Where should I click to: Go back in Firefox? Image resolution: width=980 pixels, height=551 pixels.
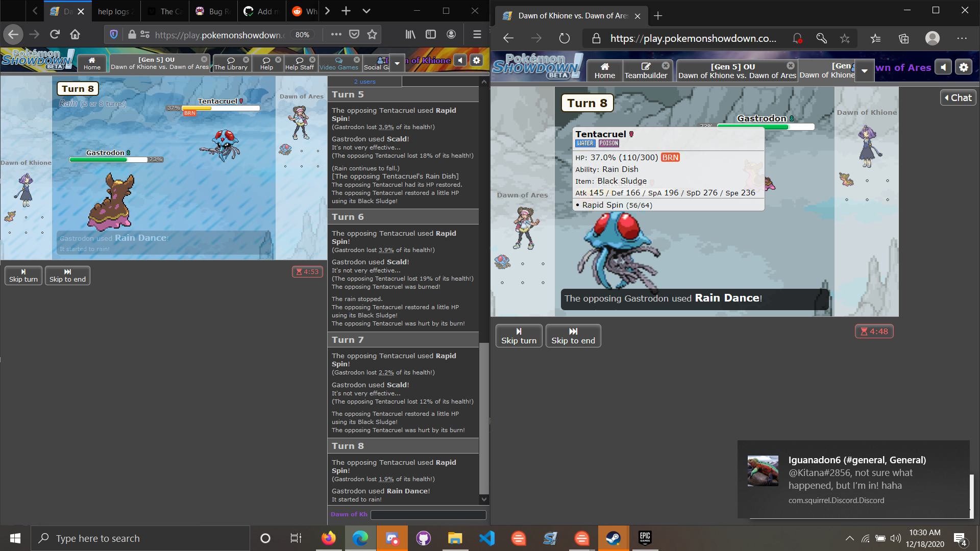click(x=13, y=35)
